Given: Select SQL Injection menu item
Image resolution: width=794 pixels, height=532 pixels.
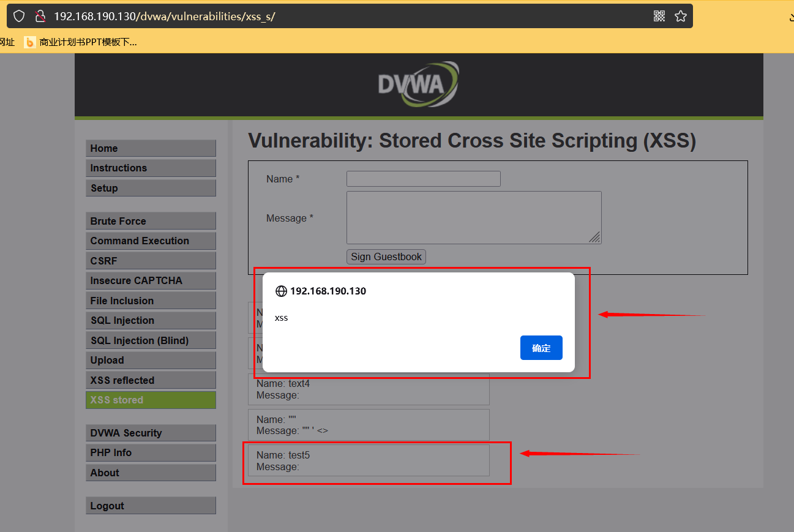Looking at the screenshot, I should [x=151, y=320].
